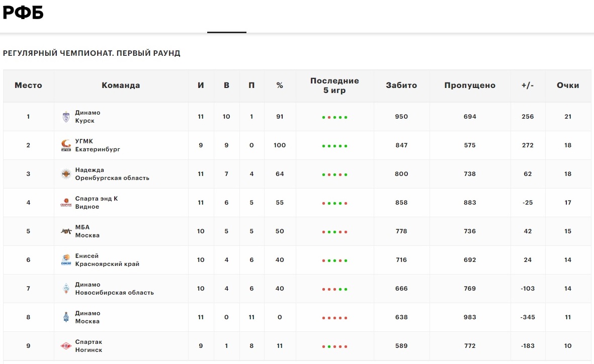The width and height of the screenshot is (594, 364).
Task: Open the Надежда Оренбургская область team link
Action: point(112,174)
